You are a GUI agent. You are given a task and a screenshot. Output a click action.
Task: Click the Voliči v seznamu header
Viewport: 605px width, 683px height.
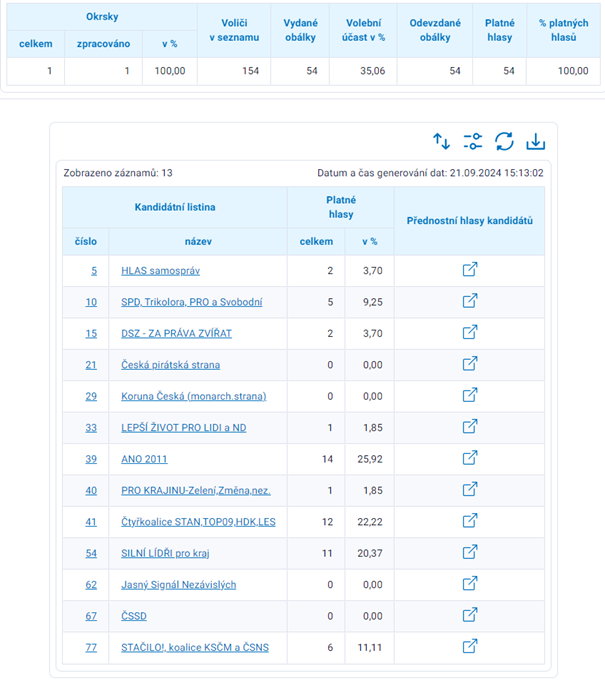(234, 30)
